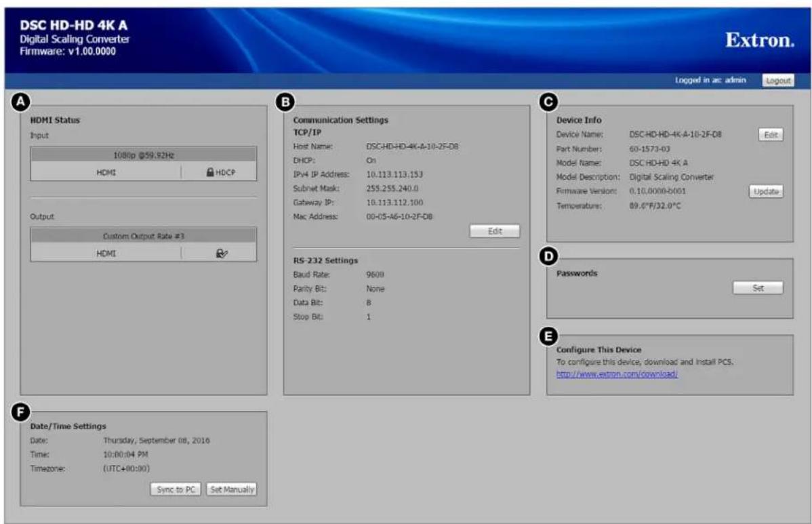Click the temperature reading 89.6°F/32.0°C
This screenshot has width=812, height=524.
tap(655, 205)
